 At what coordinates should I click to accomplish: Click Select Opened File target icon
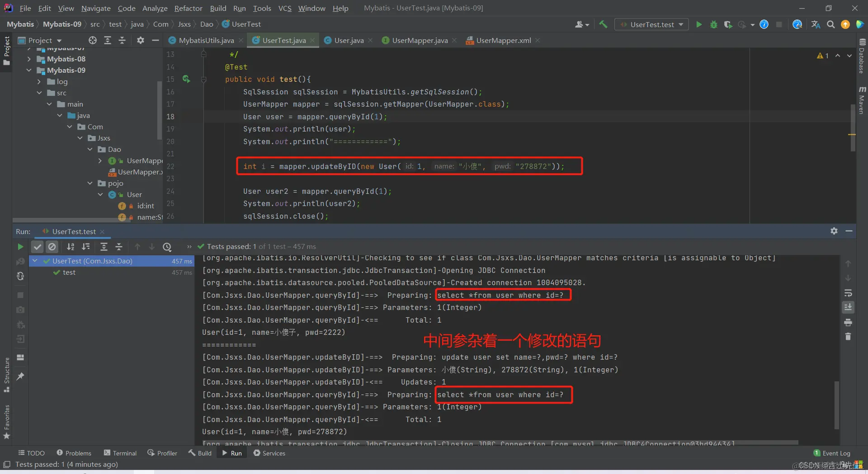[x=93, y=40]
